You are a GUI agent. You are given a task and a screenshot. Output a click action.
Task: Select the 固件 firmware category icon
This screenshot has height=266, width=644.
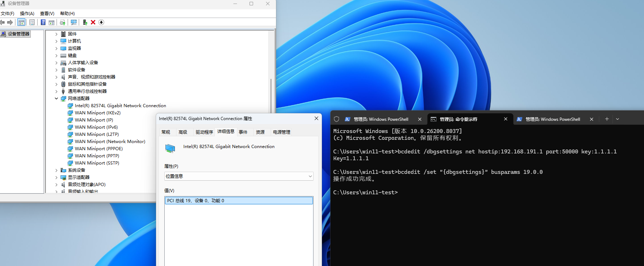pos(63,34)
